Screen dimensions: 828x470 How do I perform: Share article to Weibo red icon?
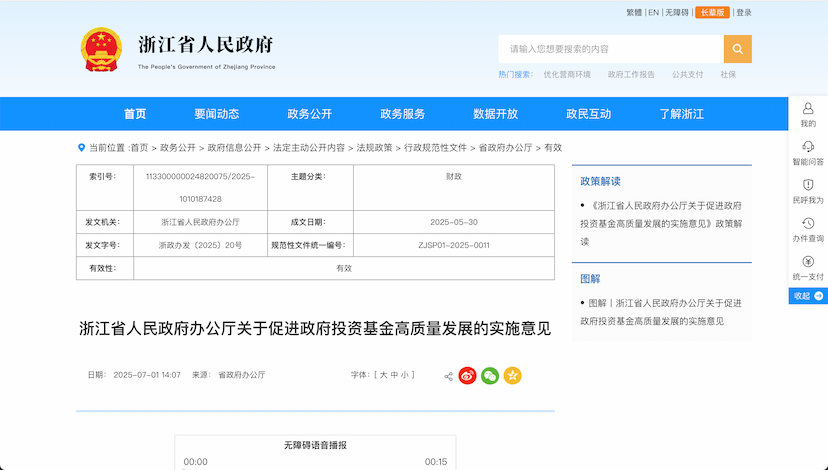[x=467, y=375]
